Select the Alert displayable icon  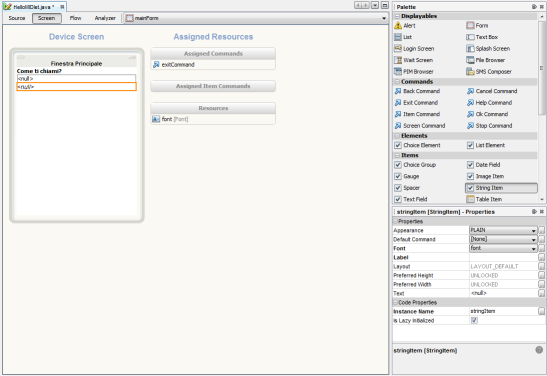pos(398,25)
